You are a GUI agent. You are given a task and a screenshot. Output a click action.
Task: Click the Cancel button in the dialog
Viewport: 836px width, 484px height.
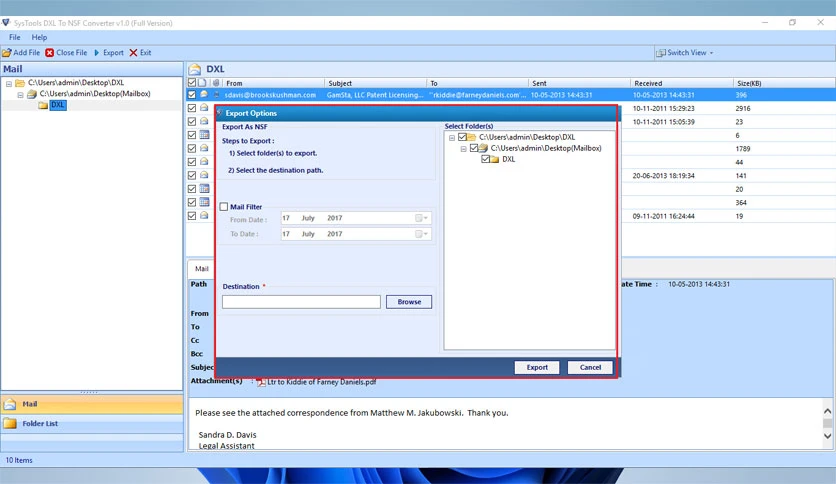pyautogui.click(x=590, y=367)
